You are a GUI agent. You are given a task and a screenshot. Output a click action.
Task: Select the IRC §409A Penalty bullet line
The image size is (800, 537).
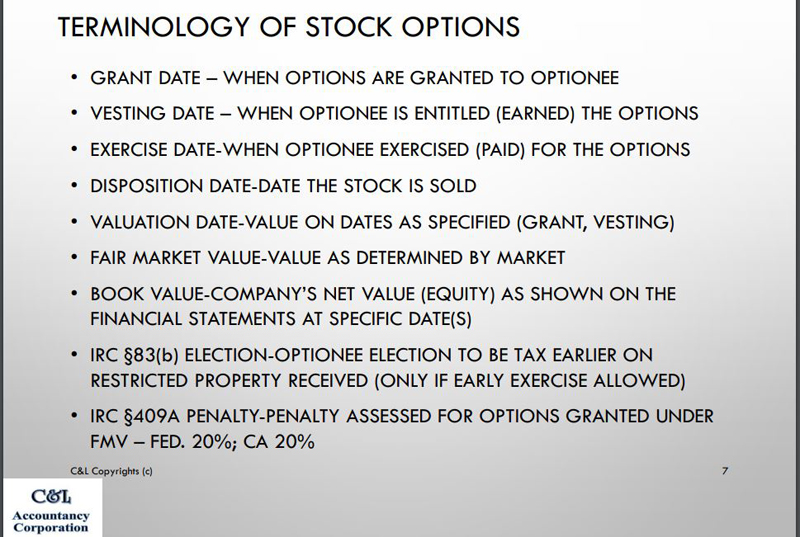402,416
